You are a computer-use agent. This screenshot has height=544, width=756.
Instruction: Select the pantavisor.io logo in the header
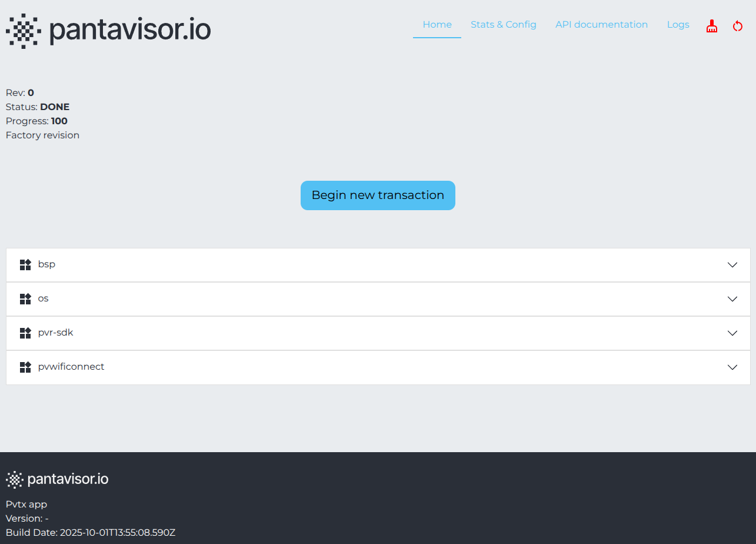(x=108, y=30)
